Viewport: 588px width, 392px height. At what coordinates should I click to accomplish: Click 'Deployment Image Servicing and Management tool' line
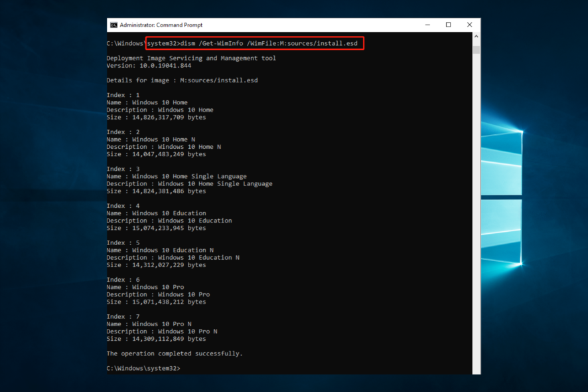tap(191, 58)
